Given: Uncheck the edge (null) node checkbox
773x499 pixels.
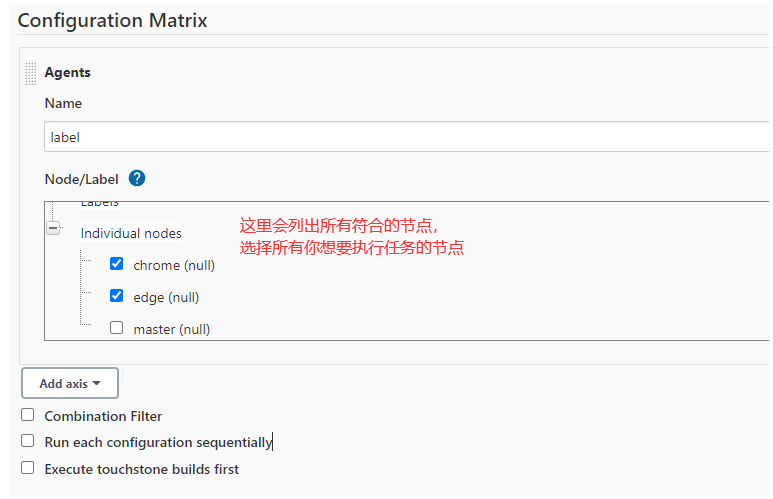Looking at the screenshot, I should tap(117, 296).
